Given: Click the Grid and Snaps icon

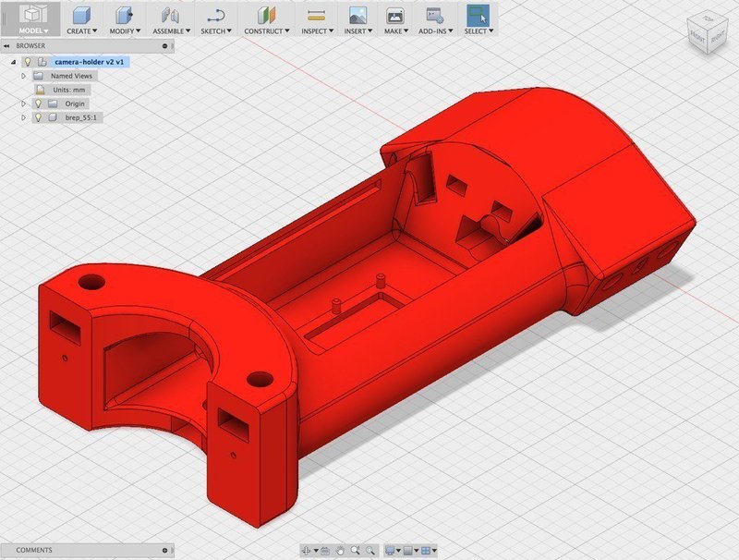Looking at the screenshot, I should coord(408,550).
